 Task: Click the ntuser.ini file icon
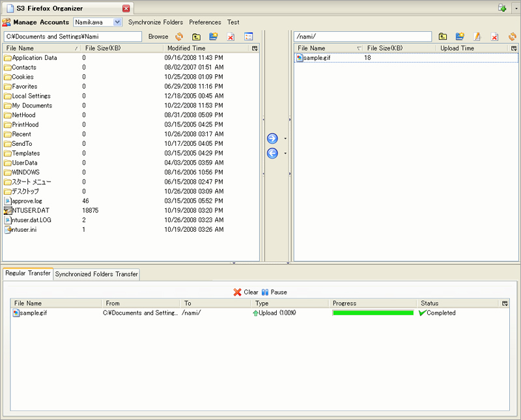click(8, 230)
